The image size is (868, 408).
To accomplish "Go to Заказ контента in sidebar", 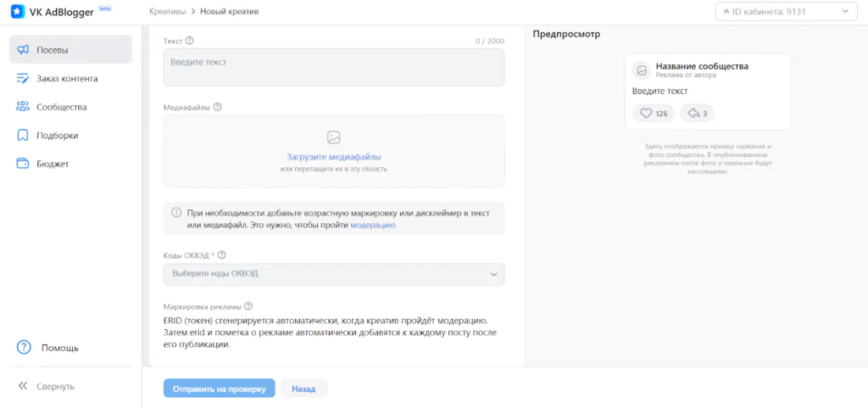I will point(71,79).
